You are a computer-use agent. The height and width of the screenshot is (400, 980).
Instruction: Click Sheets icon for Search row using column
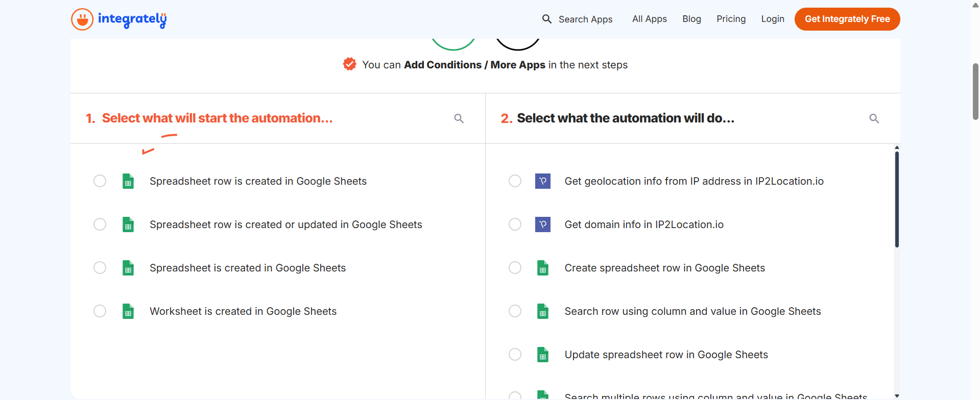(543, 311)
